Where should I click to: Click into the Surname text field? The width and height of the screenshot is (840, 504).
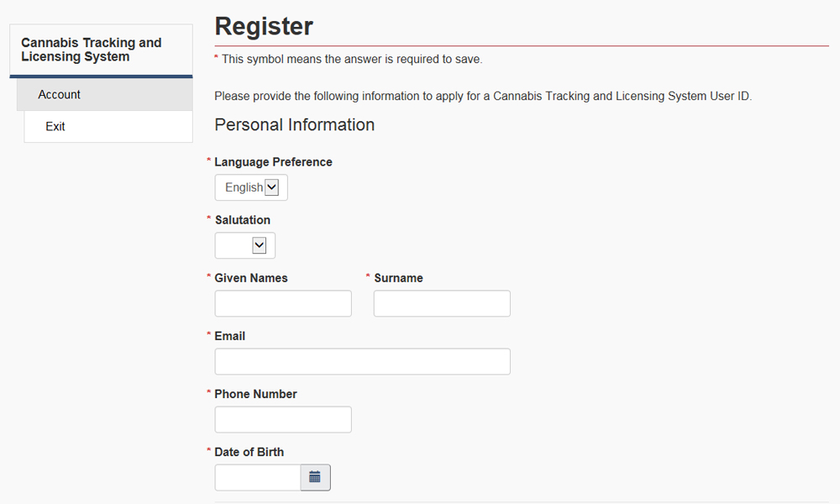(442, 303)
